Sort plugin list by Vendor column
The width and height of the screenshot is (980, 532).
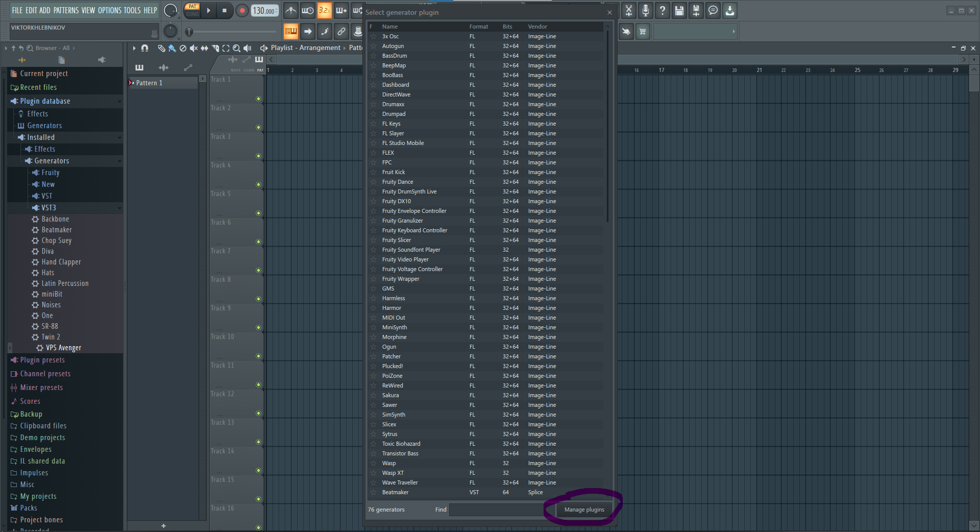537,27
